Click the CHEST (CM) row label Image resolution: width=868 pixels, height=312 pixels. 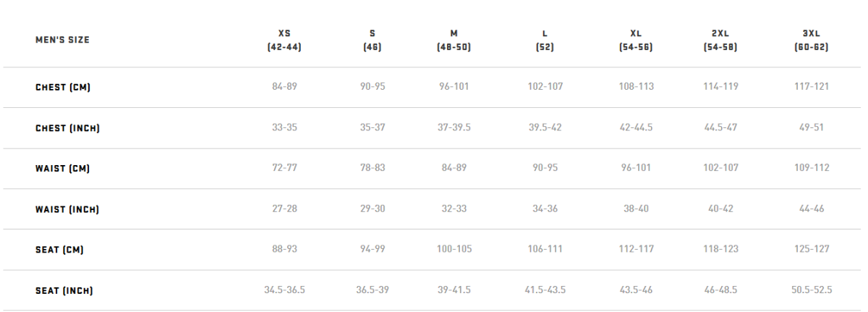pos(63,87)
